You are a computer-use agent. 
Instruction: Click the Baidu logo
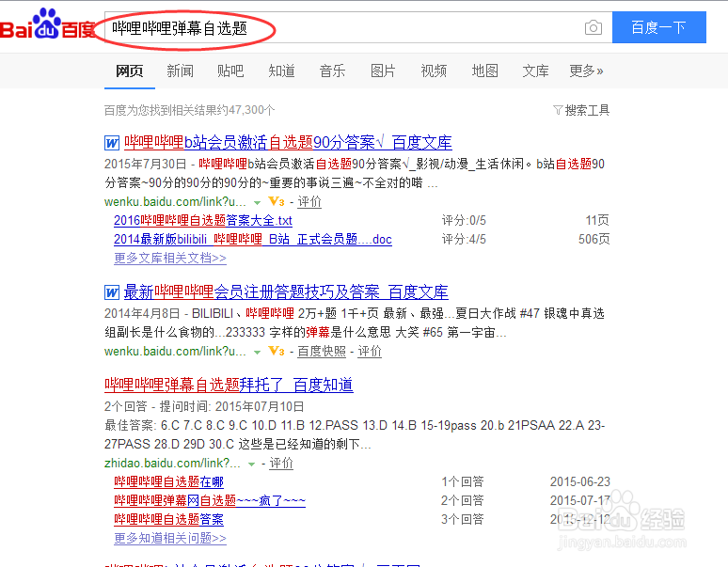47,24
